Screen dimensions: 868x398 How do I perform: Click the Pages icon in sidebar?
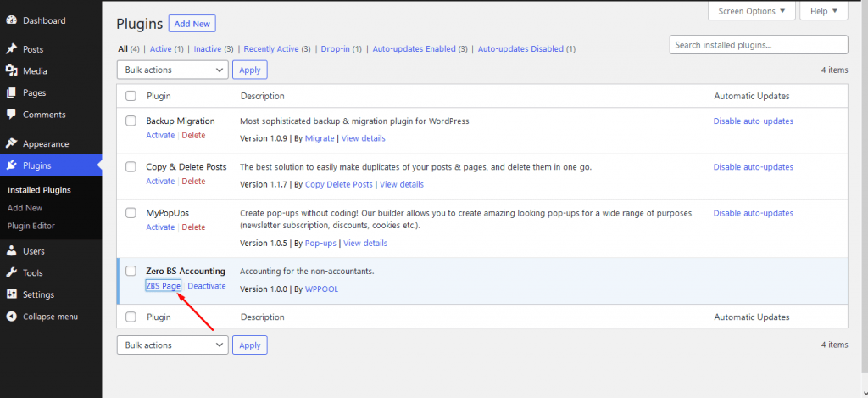(x=12, y=92)
